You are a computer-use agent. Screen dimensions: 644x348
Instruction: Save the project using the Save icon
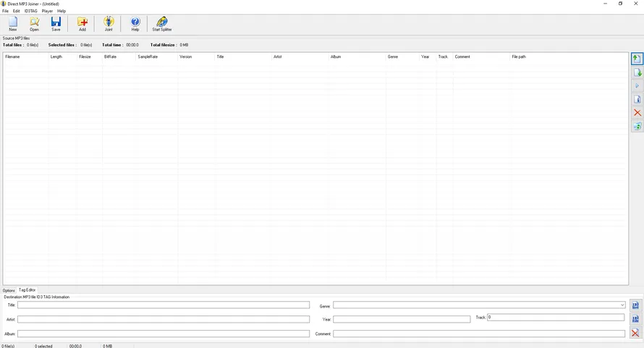(56, 24)
